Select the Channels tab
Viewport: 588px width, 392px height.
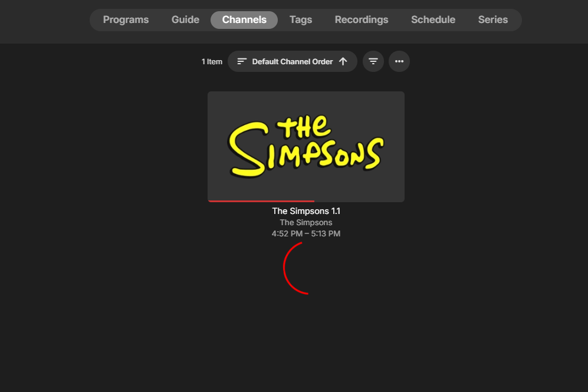244,20
